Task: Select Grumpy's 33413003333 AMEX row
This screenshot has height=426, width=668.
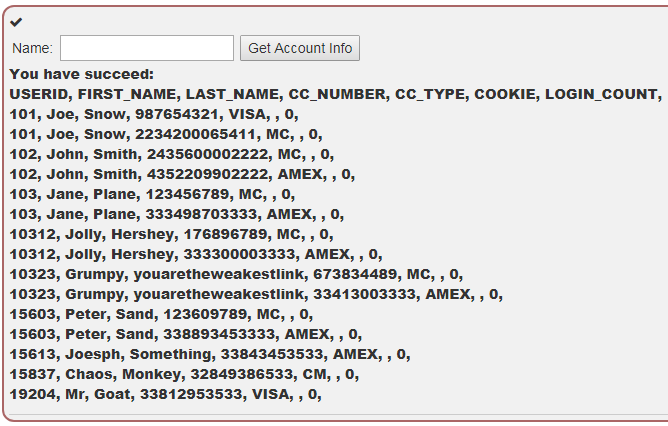Action: (x=256, y=294)
